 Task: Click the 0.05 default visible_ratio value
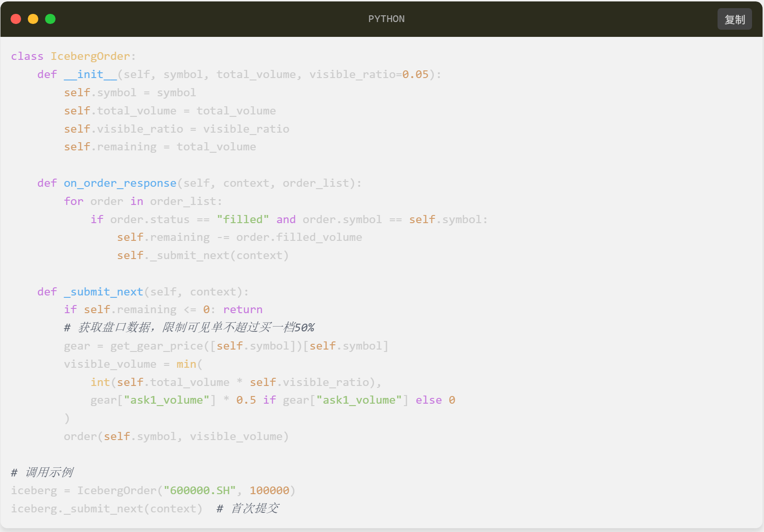click(415, 74)
